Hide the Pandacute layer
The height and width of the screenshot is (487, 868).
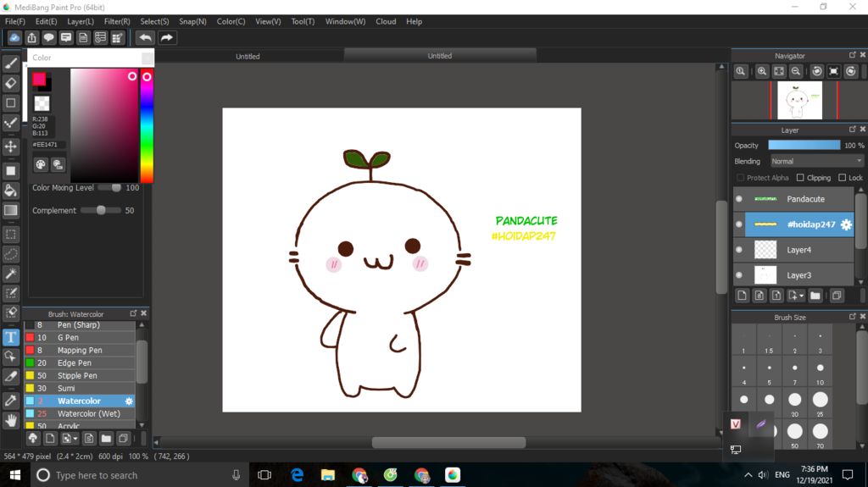tap(739, 199)
